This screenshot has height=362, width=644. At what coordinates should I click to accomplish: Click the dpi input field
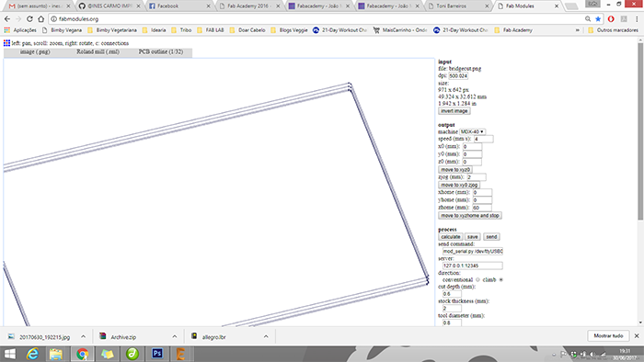pyautogui.click(x=458, y=76)
